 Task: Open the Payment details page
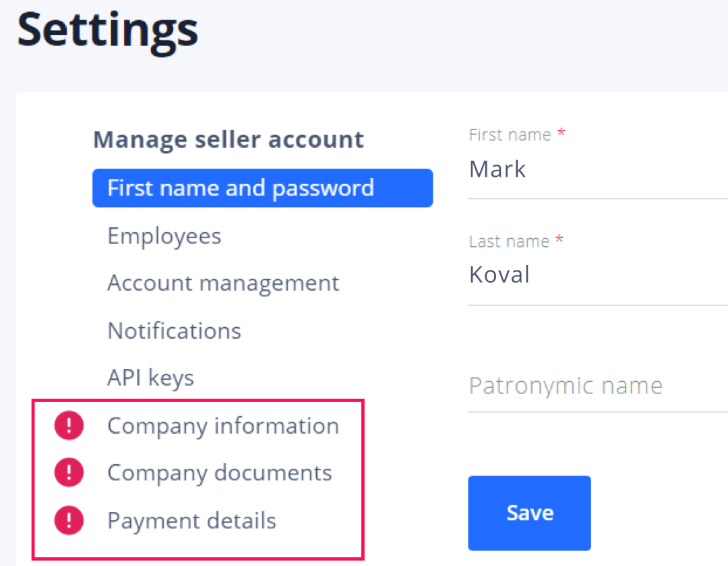pyautogui.click(x=191, y=521)
